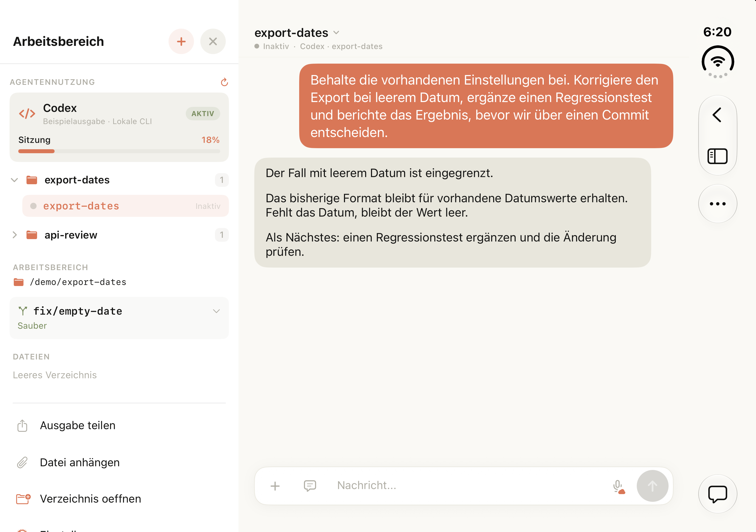
Task: Click the 18% session usage value
Action: coord(210,140)
